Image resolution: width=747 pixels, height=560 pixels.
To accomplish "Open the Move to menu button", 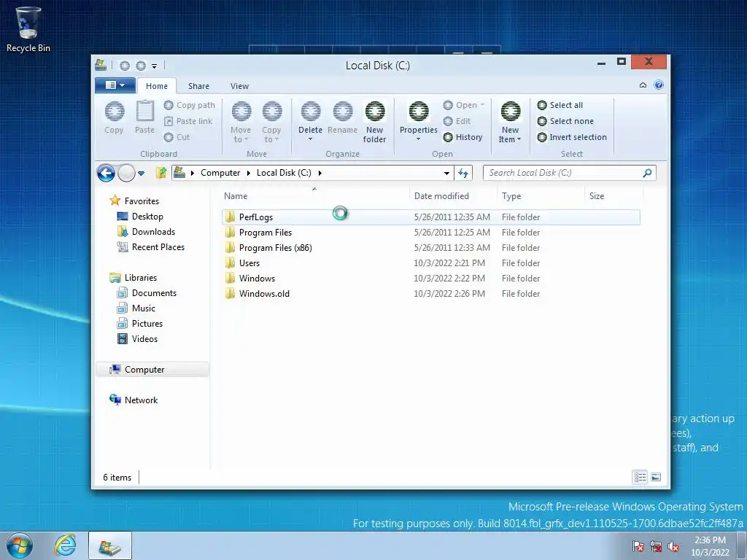I will [x=241, y=122].
